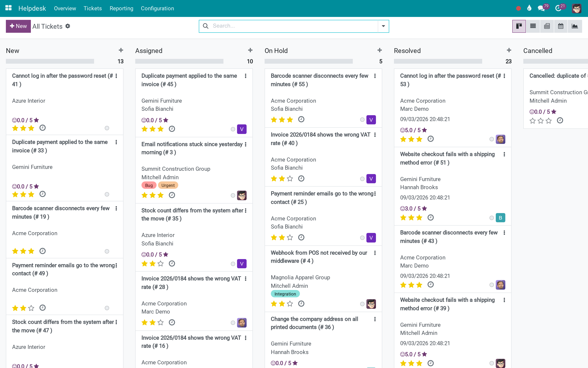Click Mitchell Admin avatar on ticket #3
This screenshot has height=368, width=588.
242,195
